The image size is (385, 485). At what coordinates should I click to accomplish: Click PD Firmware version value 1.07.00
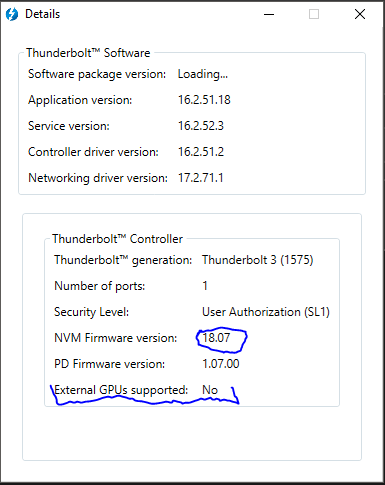point(221,364)
